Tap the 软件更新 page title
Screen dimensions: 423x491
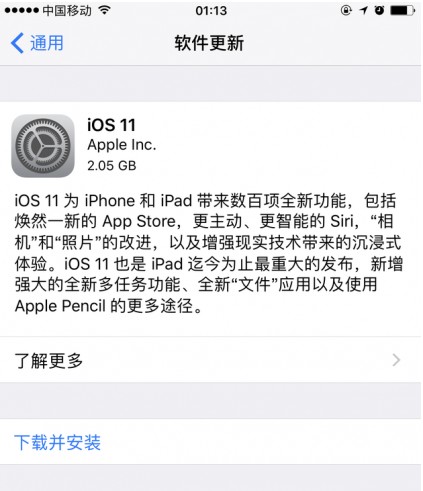click(209, 43)
